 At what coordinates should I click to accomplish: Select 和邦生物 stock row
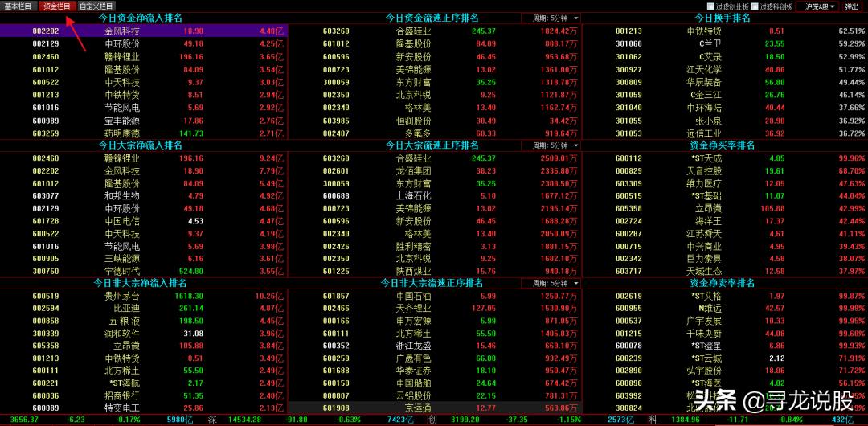[144, 195]
